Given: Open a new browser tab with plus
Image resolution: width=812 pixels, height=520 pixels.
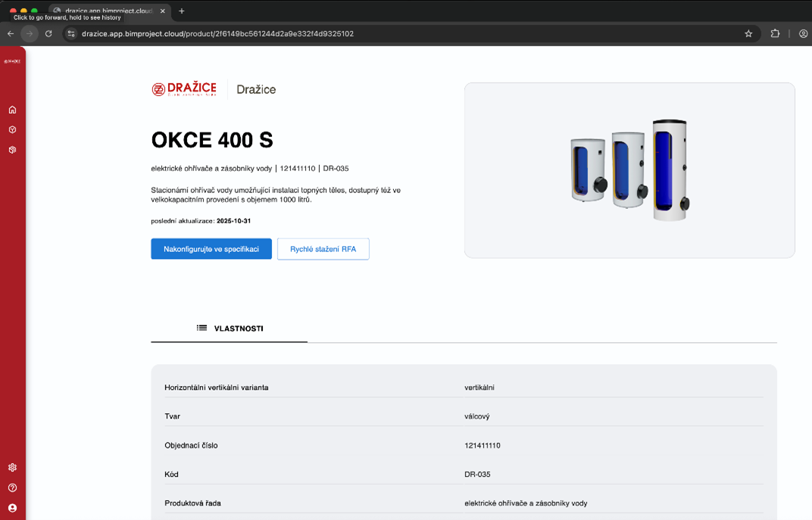Looking at the screenshot, I should 182,11.
